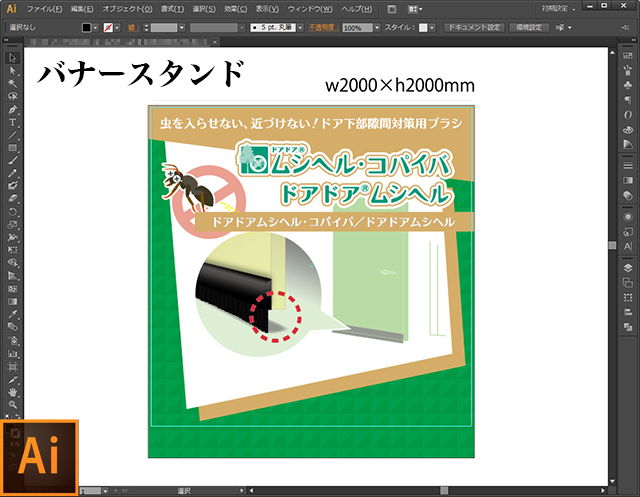This screenshot has width=640, height=497.
Task: Select the Blend tool
Action: [x=13, y=327]
